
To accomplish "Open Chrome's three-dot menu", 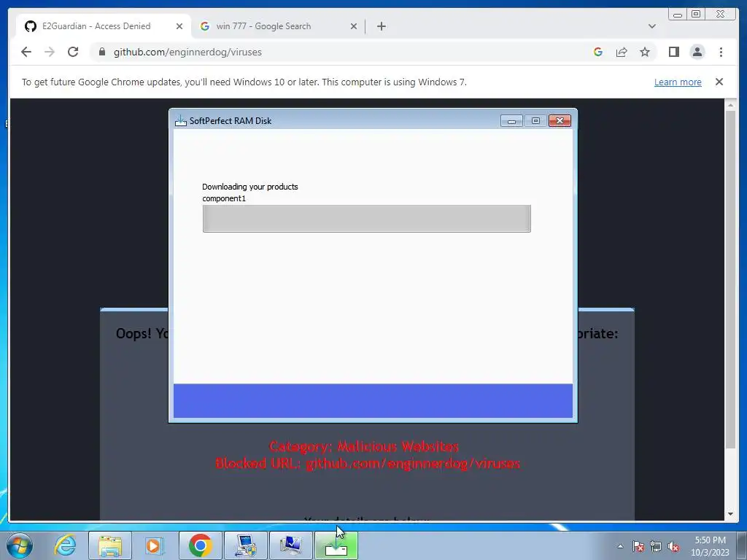I will point(721,52).
